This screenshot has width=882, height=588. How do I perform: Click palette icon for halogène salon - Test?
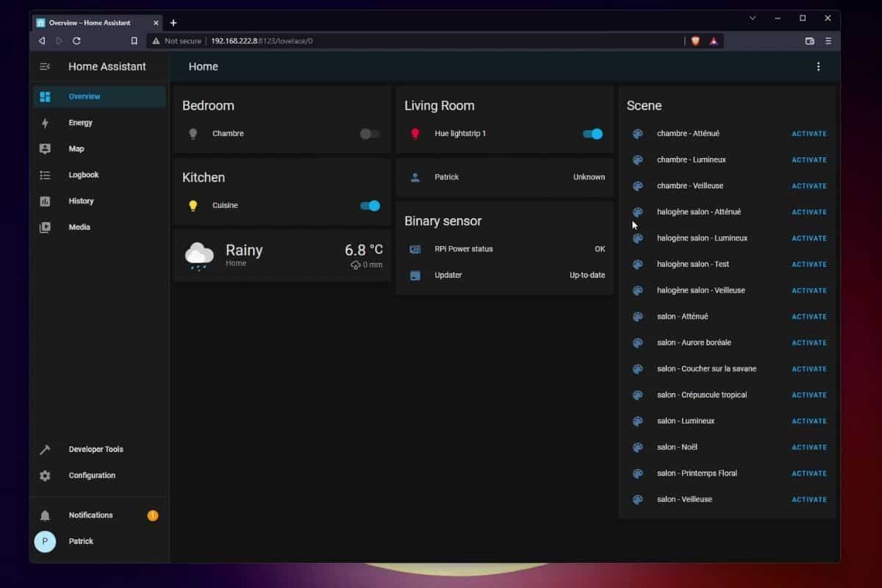[x=638, y=264]
